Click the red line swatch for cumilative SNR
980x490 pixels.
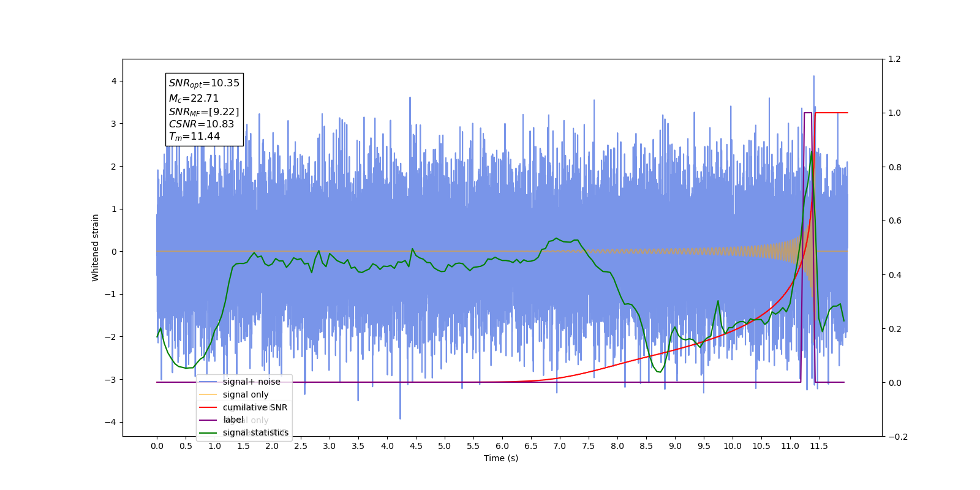(x=208, y=407)
